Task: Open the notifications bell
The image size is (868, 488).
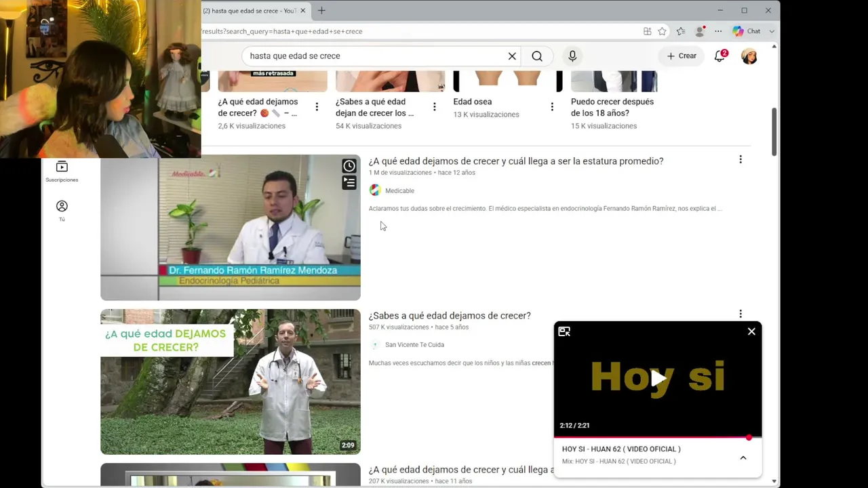Action: [719, 56]
